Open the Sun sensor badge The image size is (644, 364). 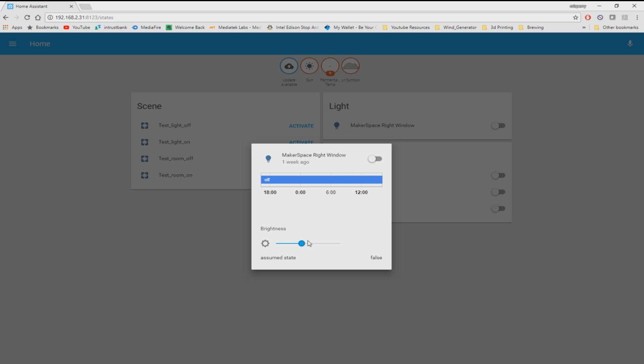pos(309,66)
